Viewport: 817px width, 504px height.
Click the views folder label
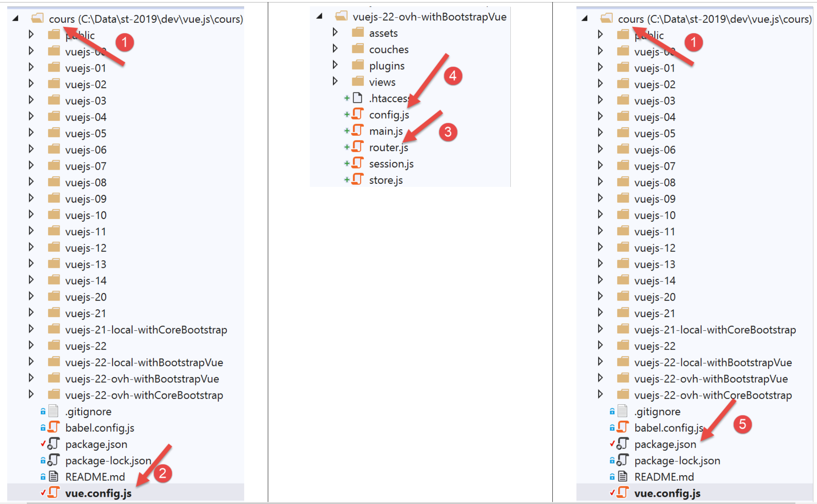click(x=382, y=82)
